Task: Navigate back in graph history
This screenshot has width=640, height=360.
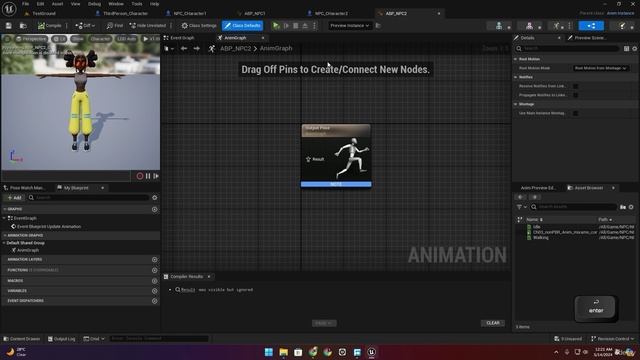Action: tap(184, 49)
